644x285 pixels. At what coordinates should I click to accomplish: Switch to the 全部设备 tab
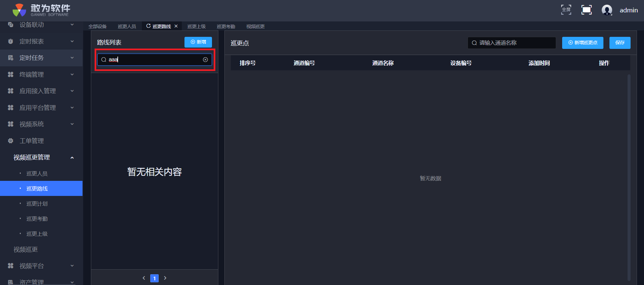click(98, 26)
